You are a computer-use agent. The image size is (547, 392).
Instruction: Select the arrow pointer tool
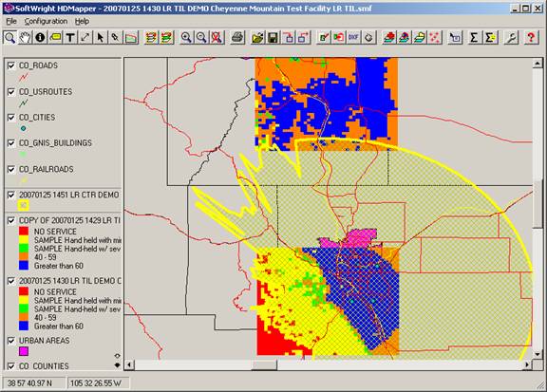pos(100,37)
